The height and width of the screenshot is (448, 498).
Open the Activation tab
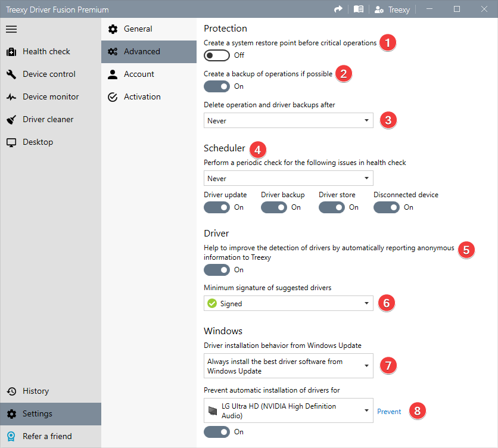[142, 97]
